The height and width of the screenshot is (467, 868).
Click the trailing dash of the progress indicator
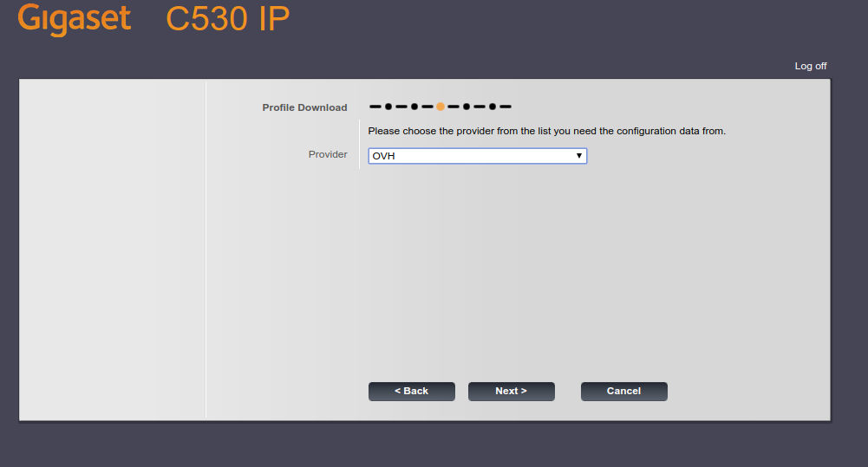(506, 107)
